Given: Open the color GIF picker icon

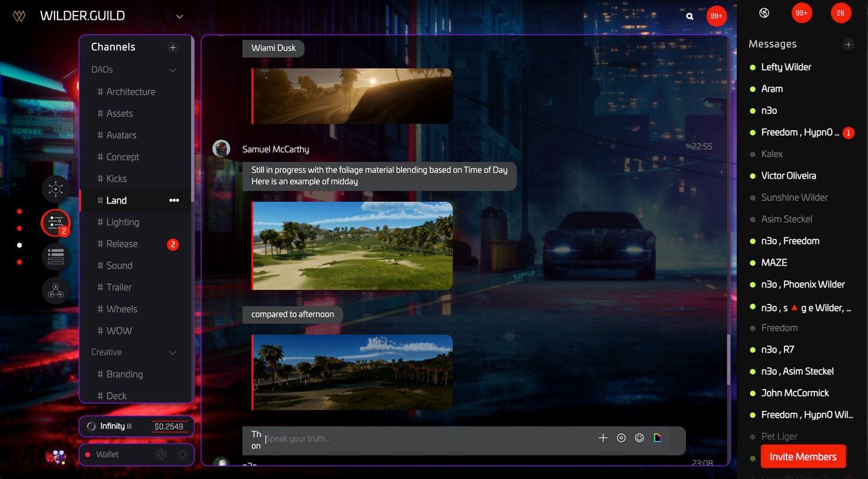Looking at the screenshot, I should point(658,438).
